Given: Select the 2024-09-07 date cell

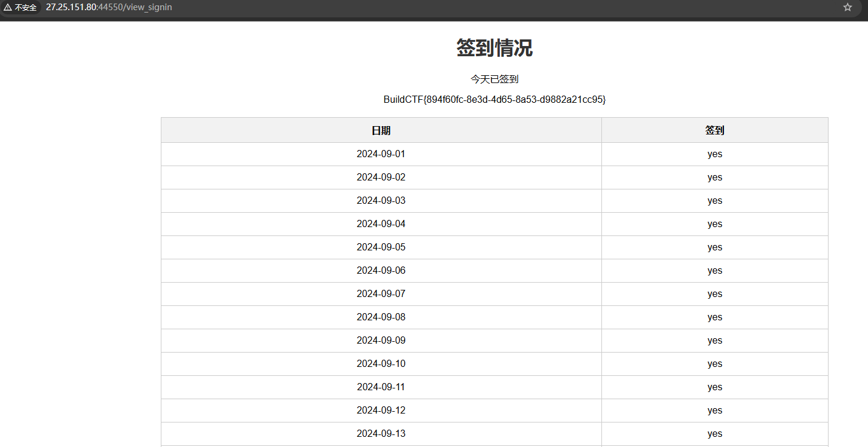Looking at the screenshot, I should pos(381,294).
